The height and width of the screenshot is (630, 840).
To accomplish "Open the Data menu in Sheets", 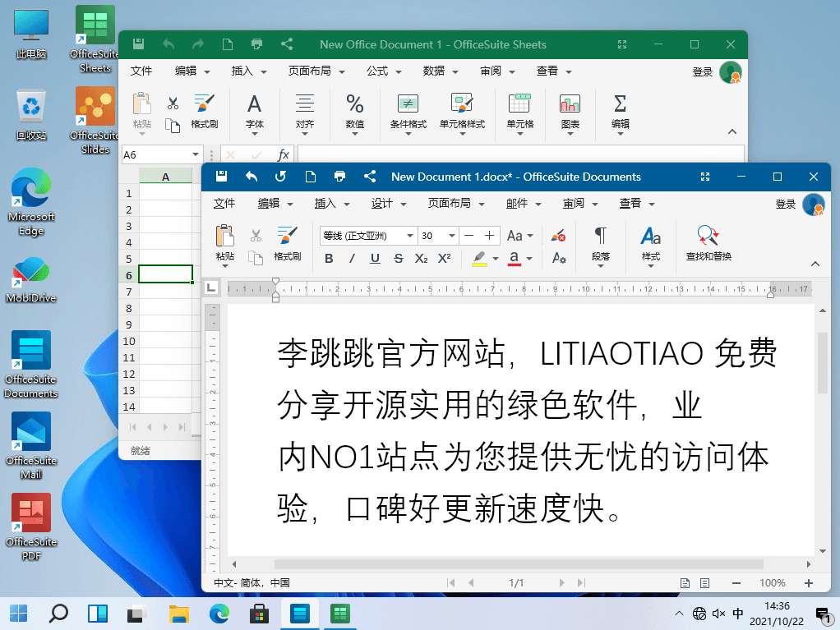I will (441, 71).
